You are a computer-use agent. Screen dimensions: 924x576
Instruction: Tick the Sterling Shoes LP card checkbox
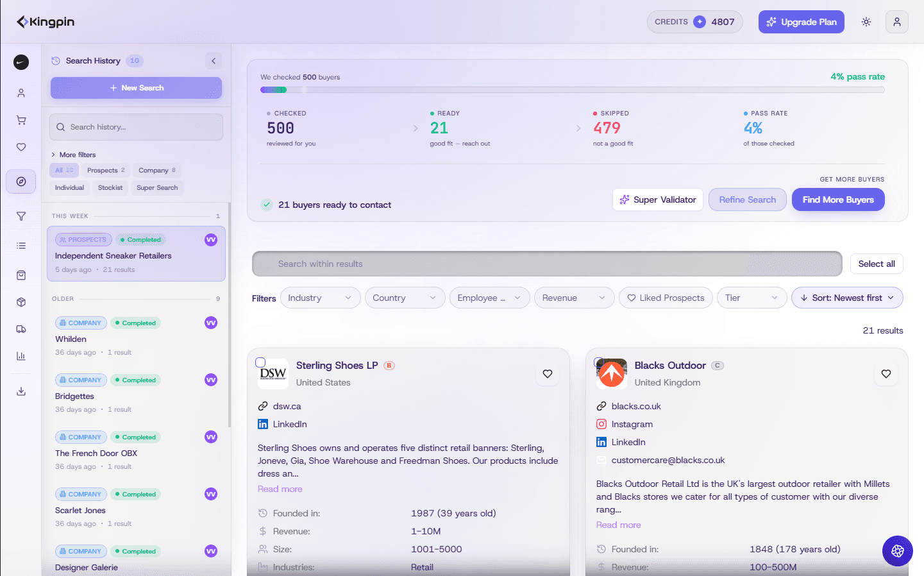point(260,362)
